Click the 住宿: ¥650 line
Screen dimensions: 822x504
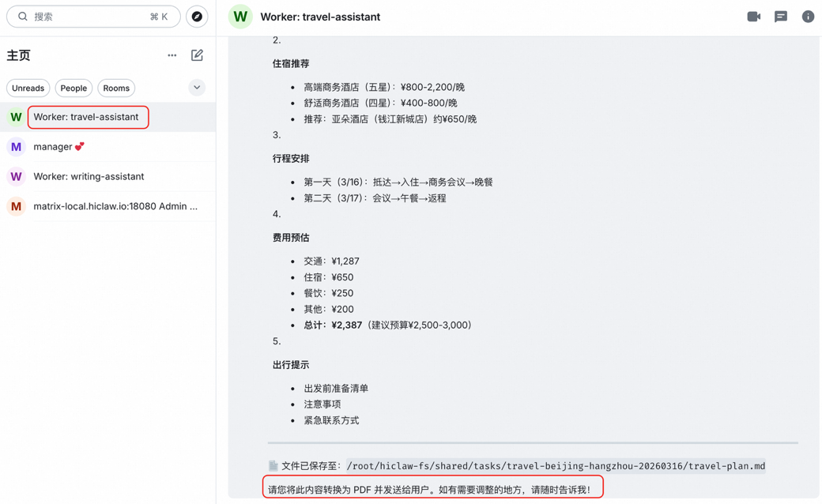(x=329, y=277)
